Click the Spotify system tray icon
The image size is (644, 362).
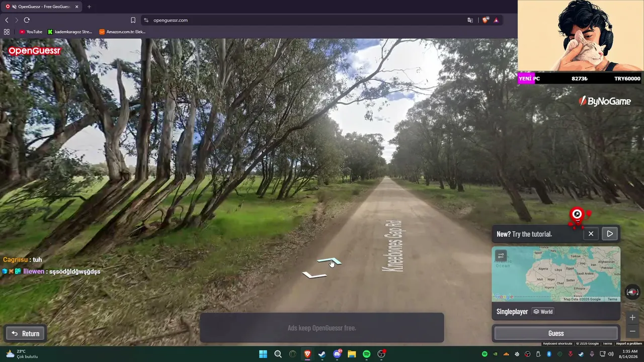pos(485,354)
